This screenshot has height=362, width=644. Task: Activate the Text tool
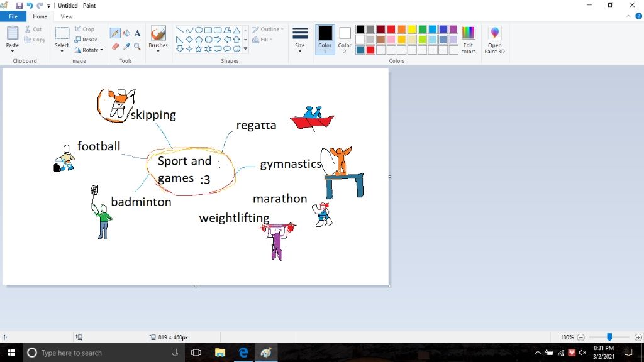(137, 33)
